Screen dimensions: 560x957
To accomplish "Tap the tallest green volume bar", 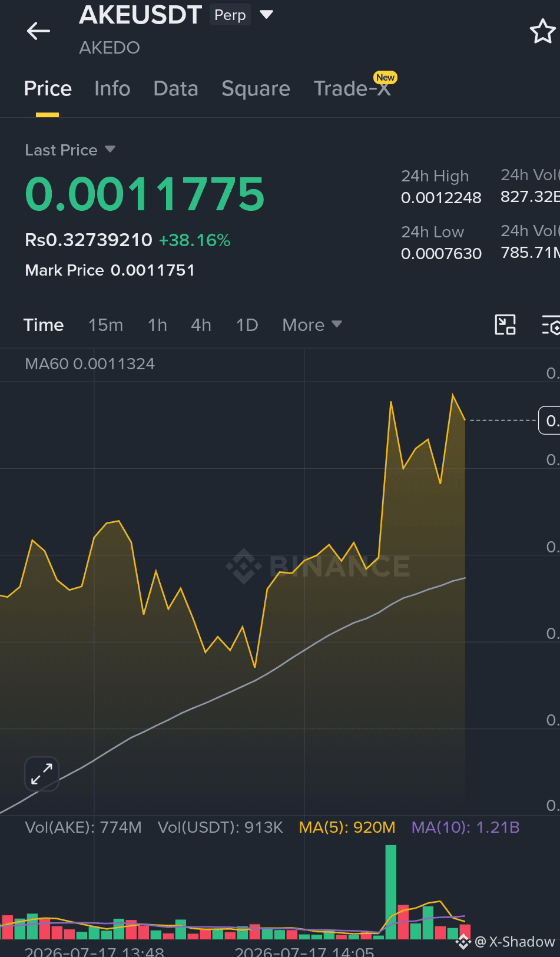I will click(391, 892).
